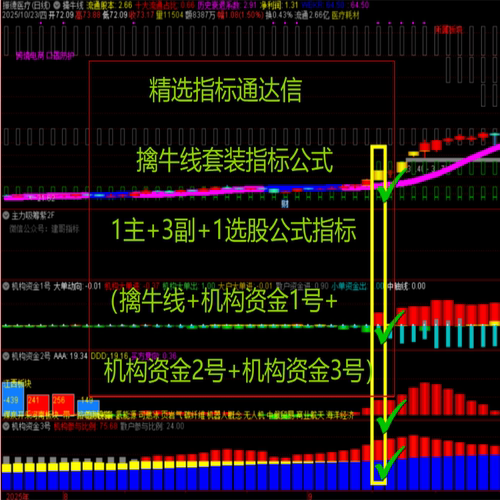Click the 跨境电商 口罩防护 concept label
The width and height of the screenshot is (500, 500).
(45, 56)
